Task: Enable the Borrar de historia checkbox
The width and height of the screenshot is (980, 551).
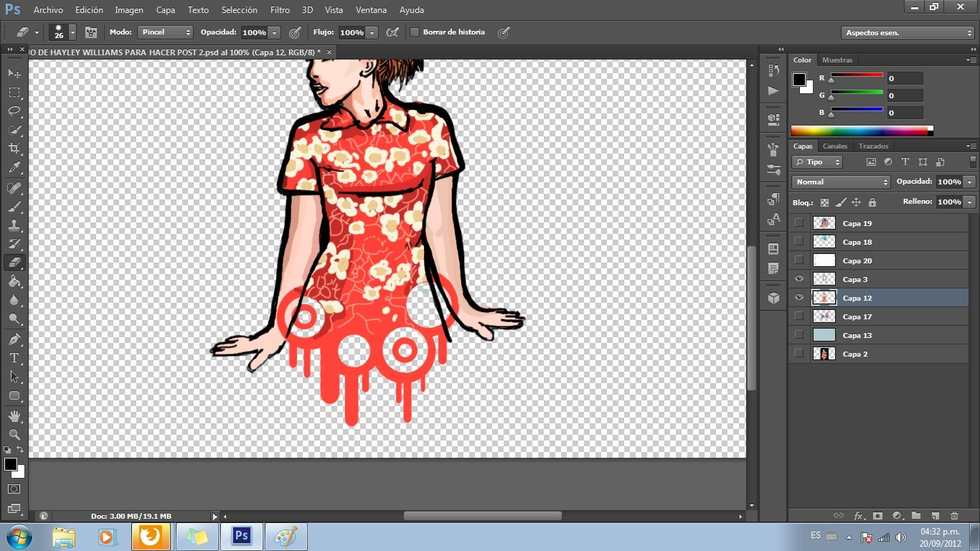Action: [415, 32]
